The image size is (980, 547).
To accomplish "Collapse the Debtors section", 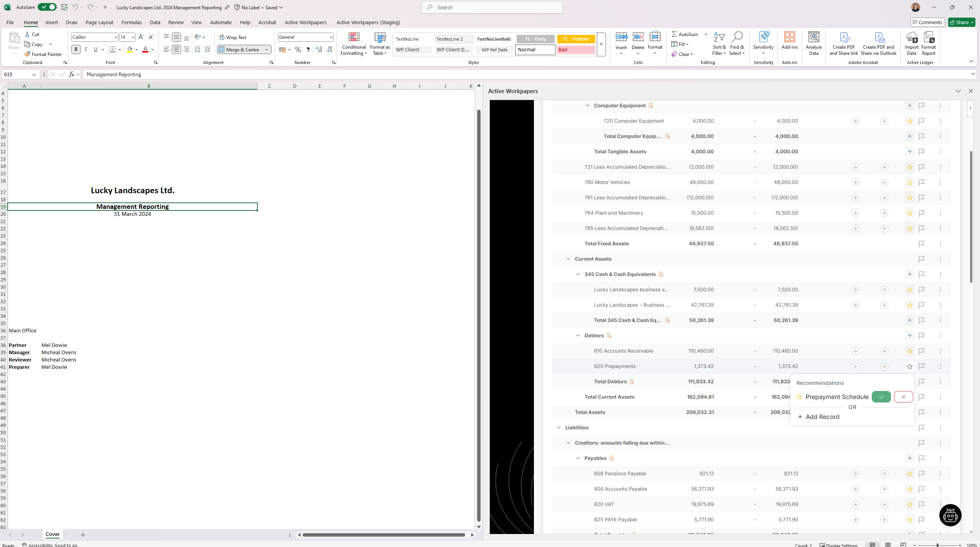I will point(578,336).
